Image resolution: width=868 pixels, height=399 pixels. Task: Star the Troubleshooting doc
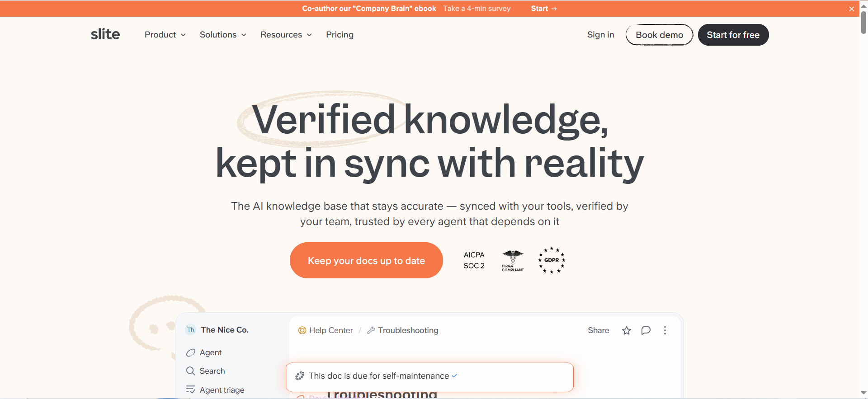(x=627, y=330)
